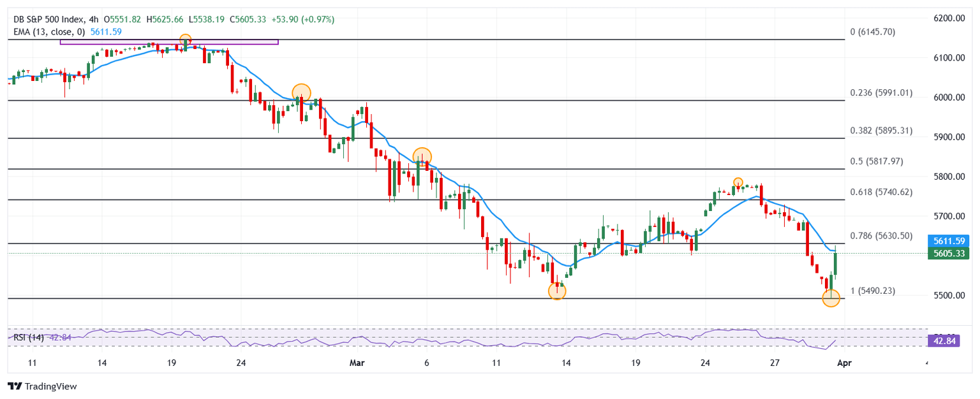Screen dimensions: 980x399
Task: Click the orange circle near the 0.236 level
Action: [x=301, y=93]
